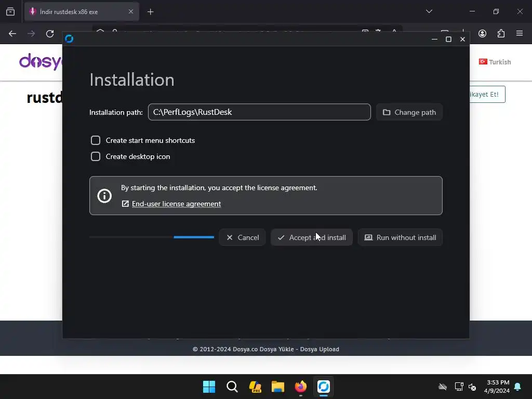This screenshot has height=399, width=532.
Task: Click RustDesk icon in the taskbar
Action: tap(324, 387)
